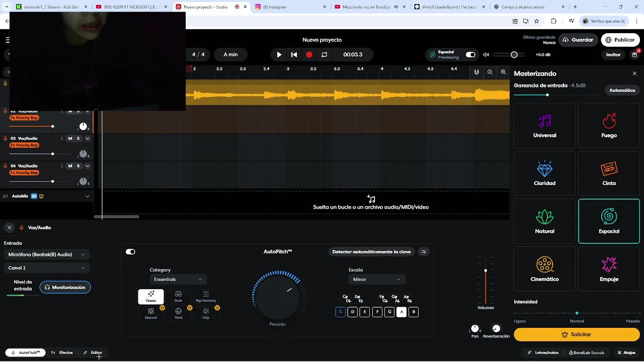The image size is (644, 362).
Task: Close the Masterizando panel
Action: (634, 73)
